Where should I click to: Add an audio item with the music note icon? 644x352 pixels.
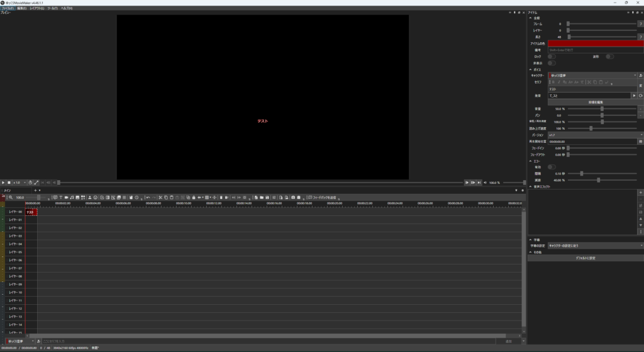coord(72,197)
